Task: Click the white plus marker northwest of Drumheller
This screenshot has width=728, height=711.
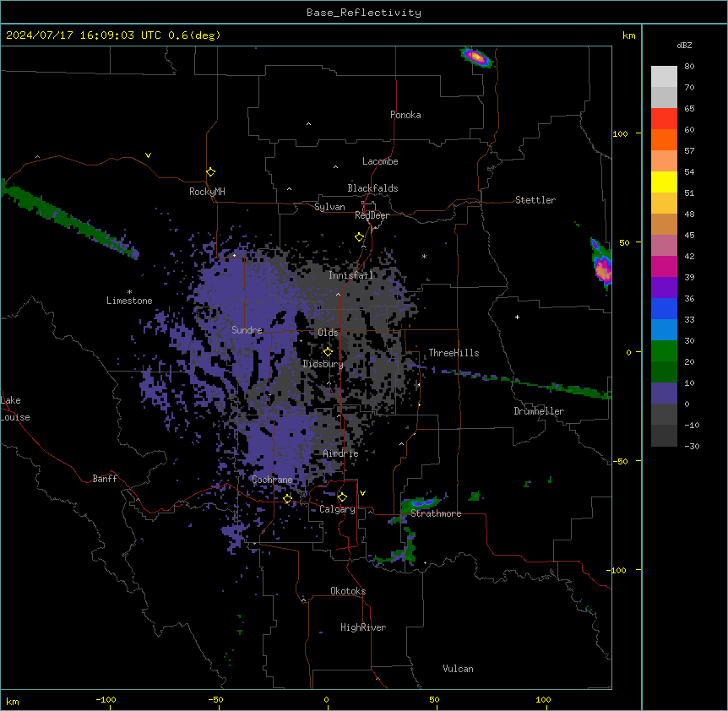Action: tap(517, 317)
